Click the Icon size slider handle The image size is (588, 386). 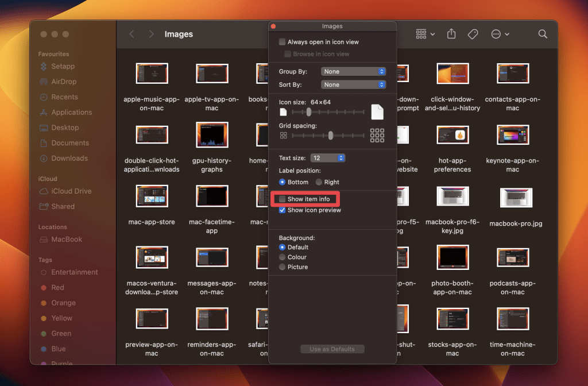308,112
